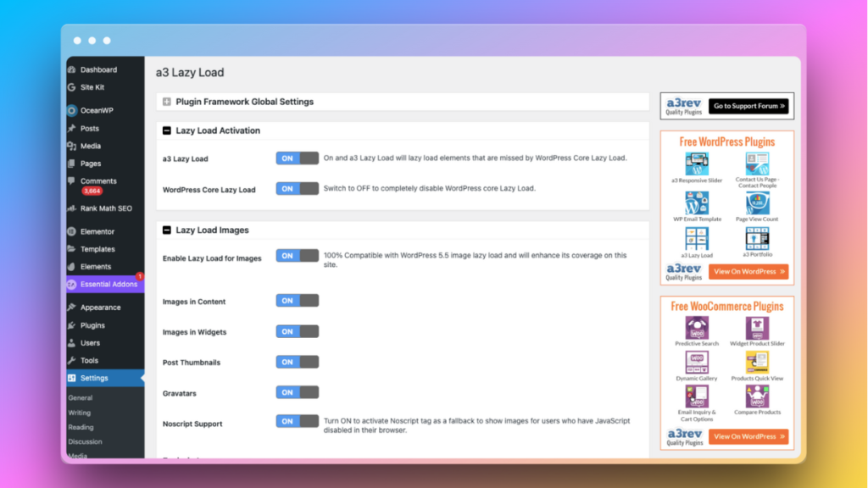This screenshot has height=488, width=868.
Task: Expand Plugin Framework Global Settings section
Action: [167, 102]
